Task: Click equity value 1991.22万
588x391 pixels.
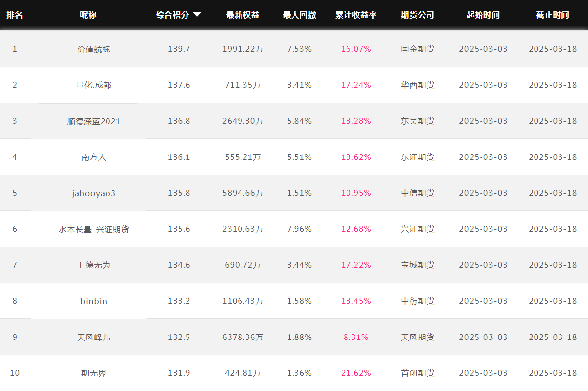Action: [x=242, y=49]
